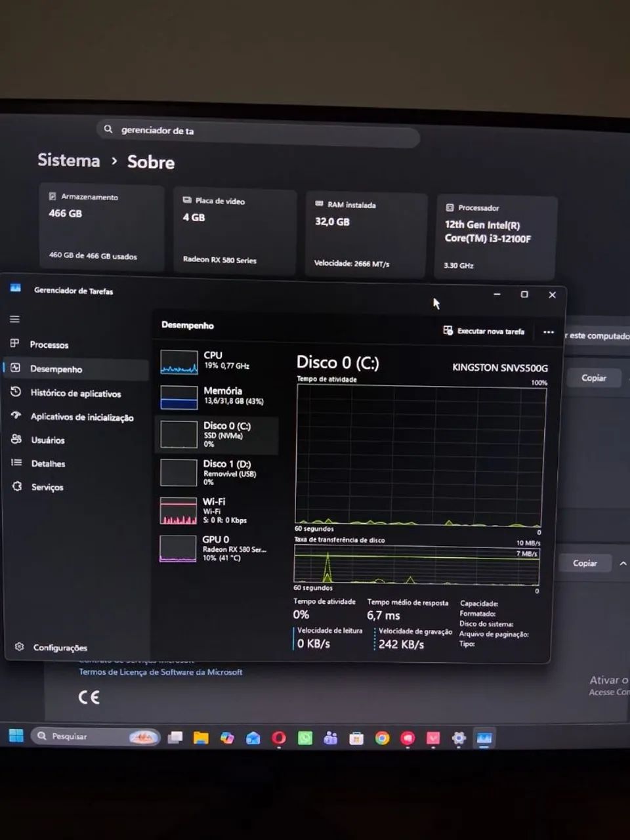Click Executar nova tarefa button
This screenshot has width=630, height=840.
coord(484,331)
